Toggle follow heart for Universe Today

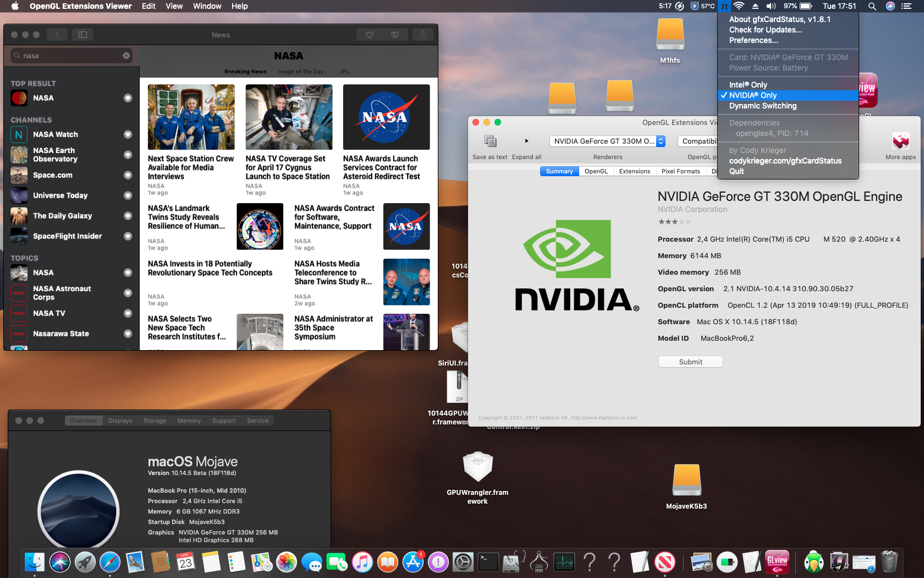pyautogui.click(x=128, y=195)
